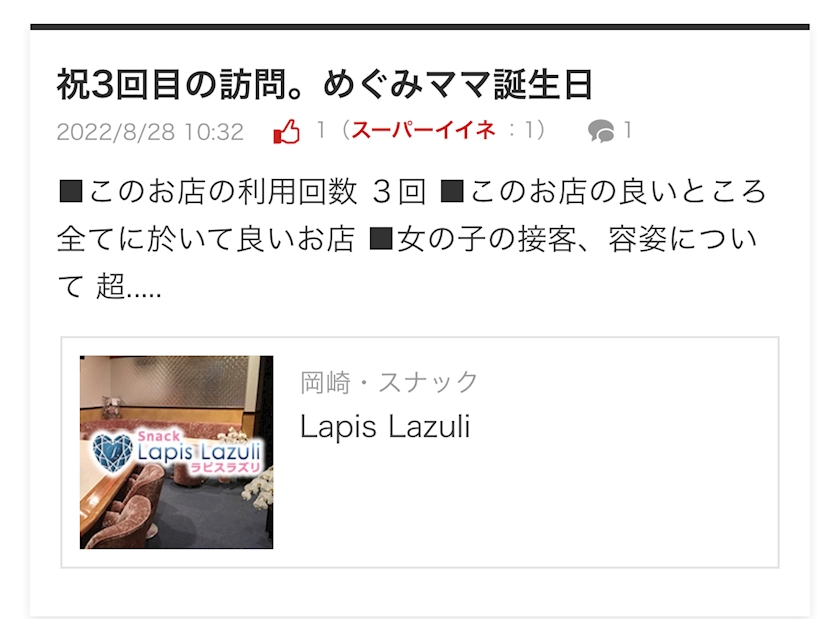Click the ラピスラズリ katakana logo on shop image
Screen dimensions: 840x619
225,466
